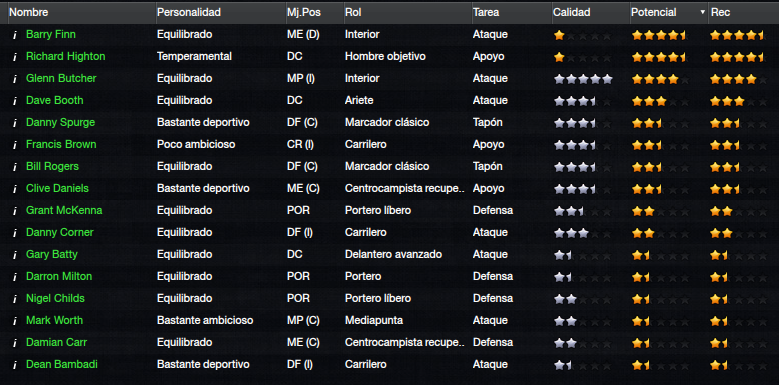Open info icon beside Barry Finn
779x385 pixels.
tap(15, 35)
